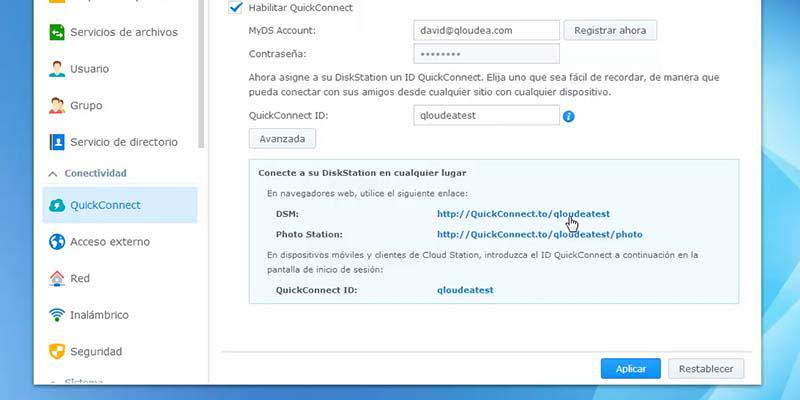Click the Usuario person icon
This screenshot has height=400, width=800.
click(57, 69)
